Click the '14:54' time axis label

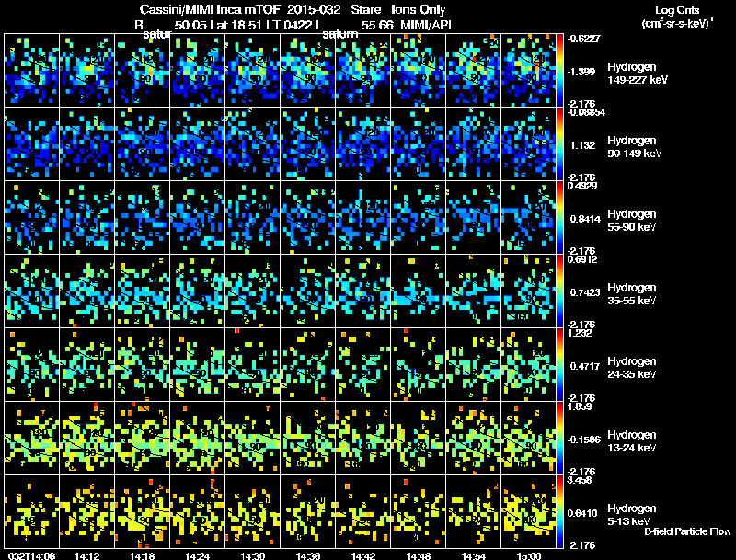click(473, 555)
